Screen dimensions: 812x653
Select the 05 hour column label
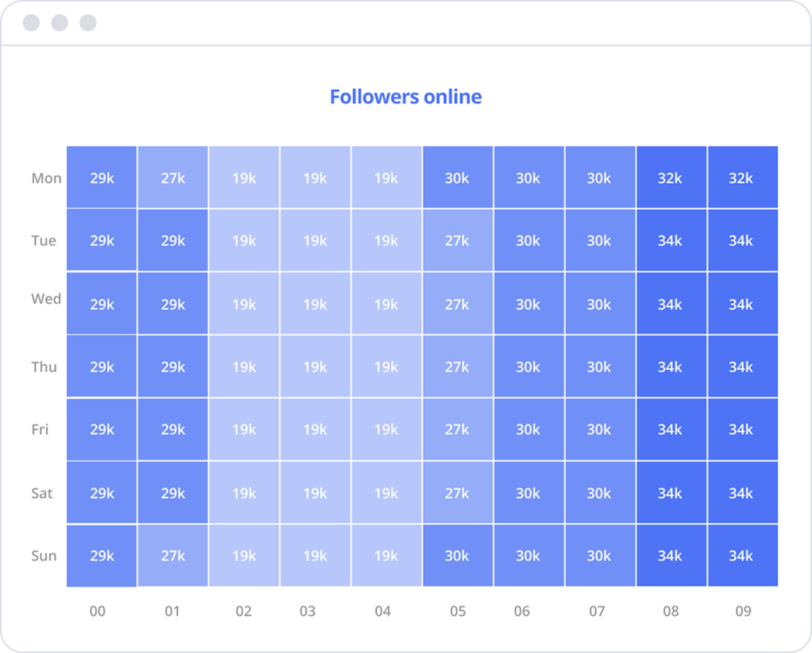tap(458, 611)
